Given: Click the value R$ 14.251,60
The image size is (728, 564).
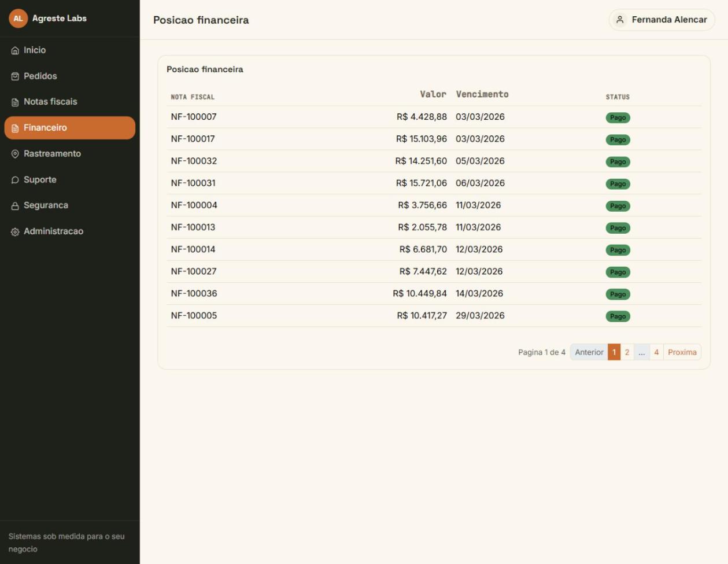Looking at the screenshot, I should 421,161.
